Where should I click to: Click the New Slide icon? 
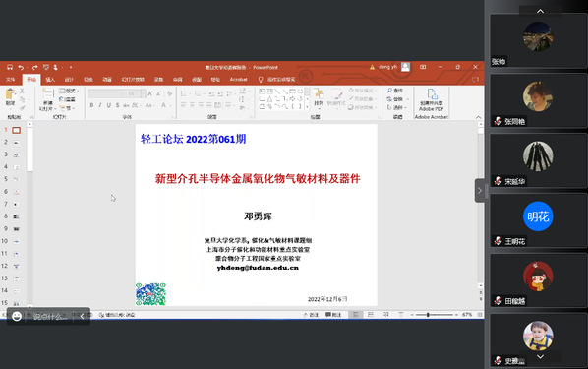click(x=48, y=99)
